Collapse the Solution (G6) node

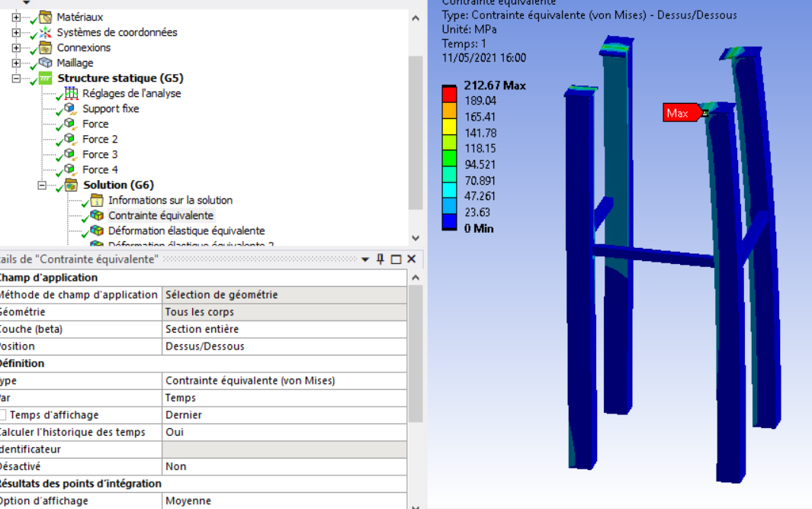(x=43, y=185)
